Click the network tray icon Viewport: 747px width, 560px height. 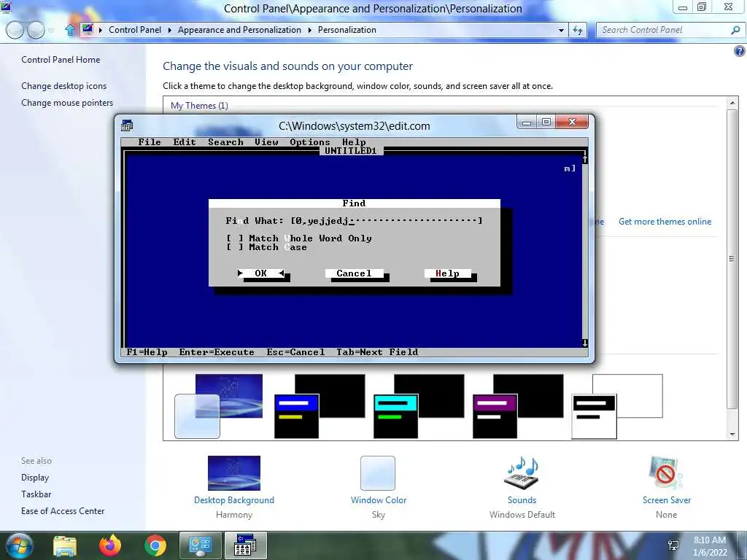[673, 545]
